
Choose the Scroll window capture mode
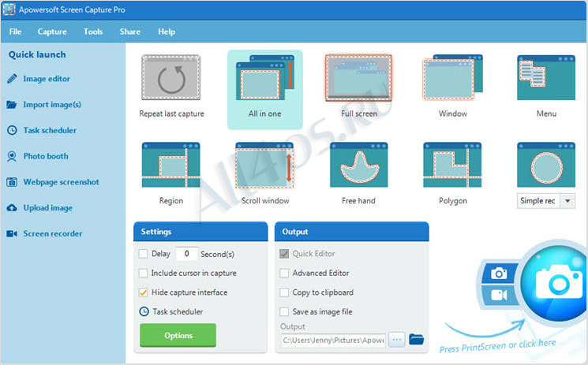click(264, 165)
